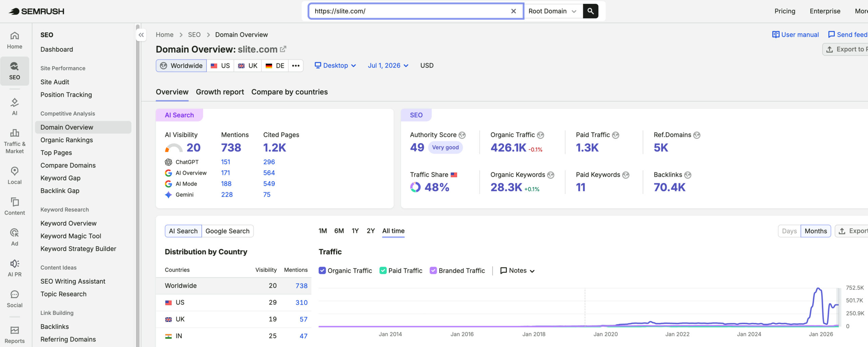Open Backlink Gap in sidebar
This screenshot has width=868, height=347.
pyautogui.click(x=60, y=191)
